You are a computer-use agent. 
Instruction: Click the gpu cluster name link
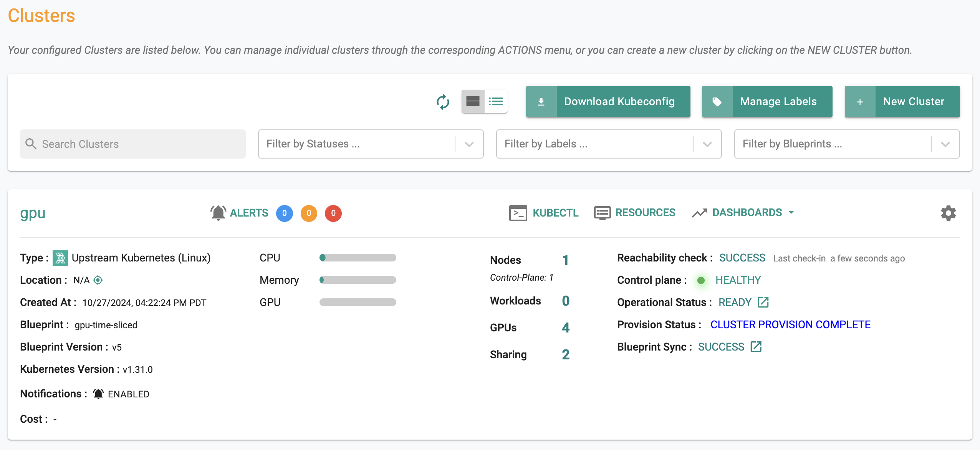[33, 214]
